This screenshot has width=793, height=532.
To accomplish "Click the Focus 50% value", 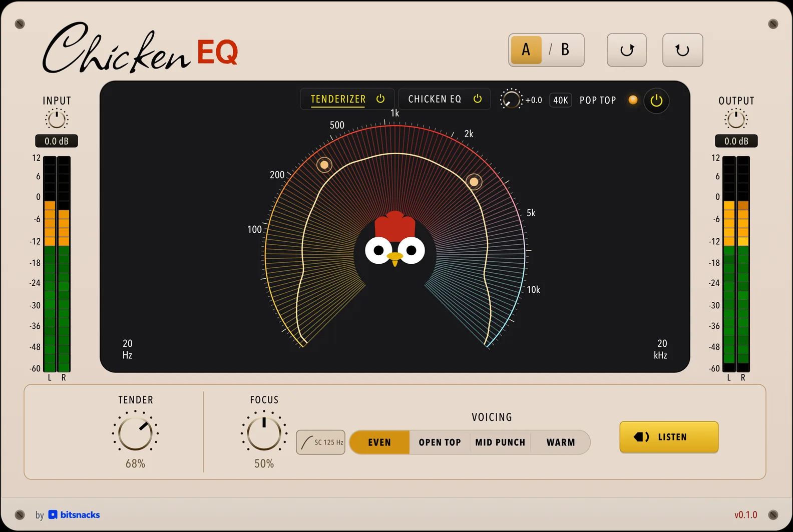I will [x=264, y=464].
